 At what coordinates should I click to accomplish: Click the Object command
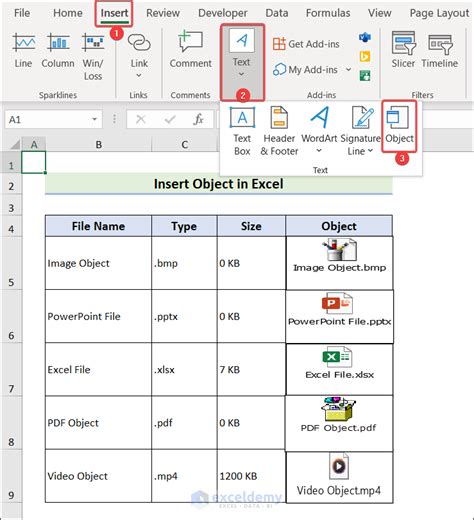399,126
